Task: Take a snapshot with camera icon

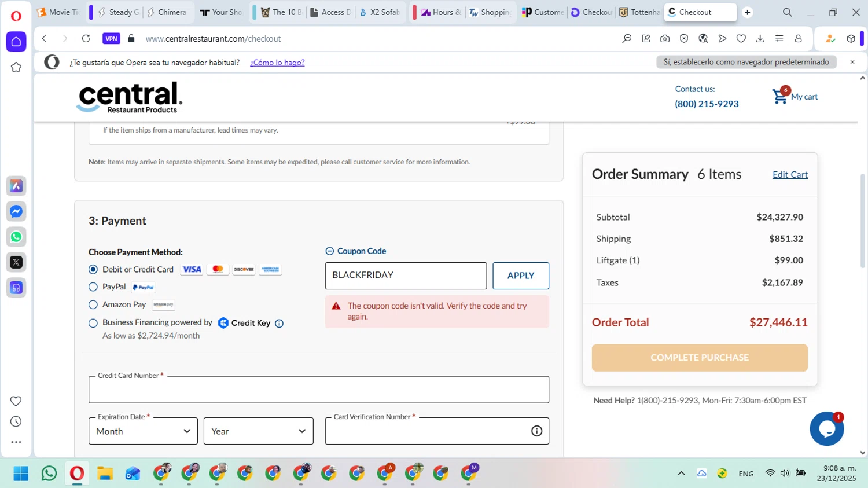Action: (x=665, y=39)
